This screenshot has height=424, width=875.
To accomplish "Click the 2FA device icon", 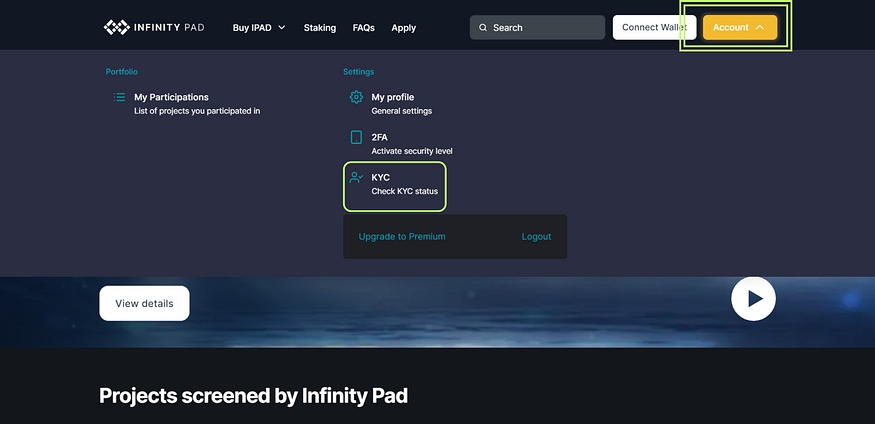I will point(356,137).
